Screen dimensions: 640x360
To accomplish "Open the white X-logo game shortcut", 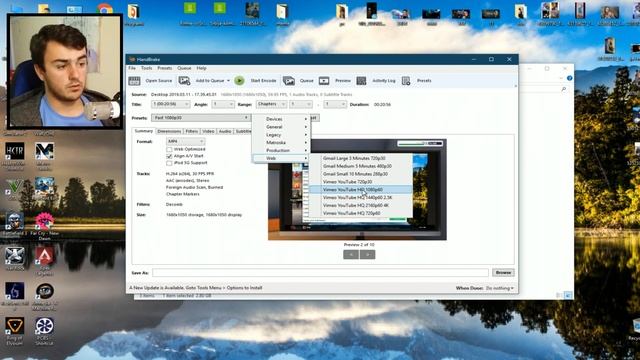I will pos(15,256).
